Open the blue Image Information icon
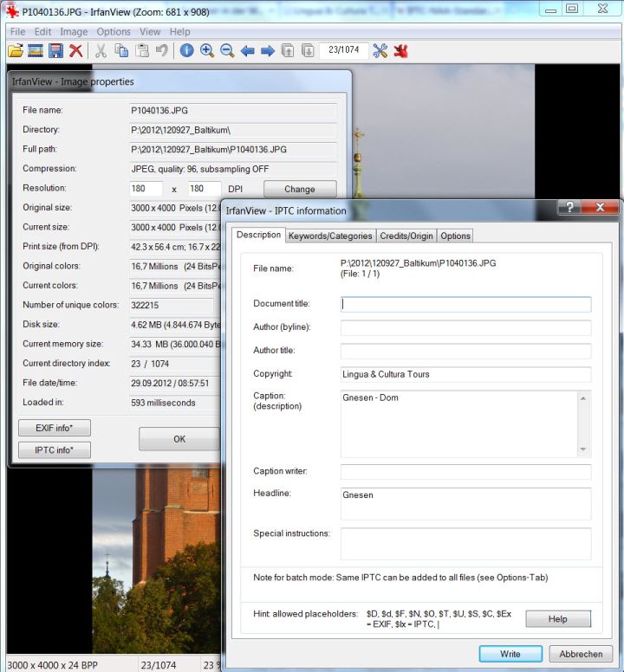The height and width of the screenshot is (672, 624). click(186, 50)
